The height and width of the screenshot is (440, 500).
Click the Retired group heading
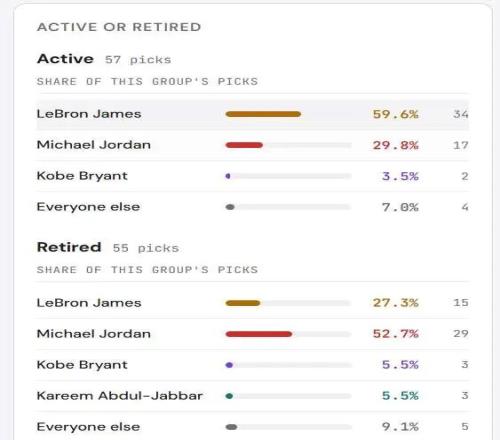click(x=69, y=247)
